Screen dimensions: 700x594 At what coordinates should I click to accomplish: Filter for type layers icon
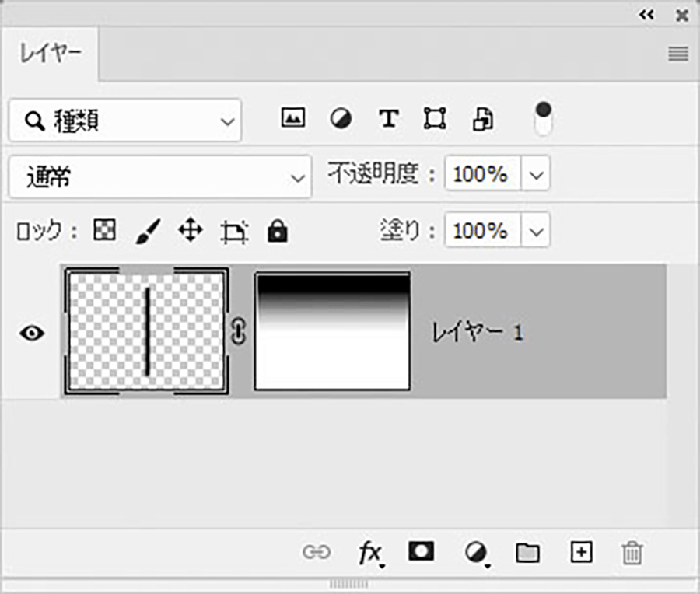pos(388,119)
